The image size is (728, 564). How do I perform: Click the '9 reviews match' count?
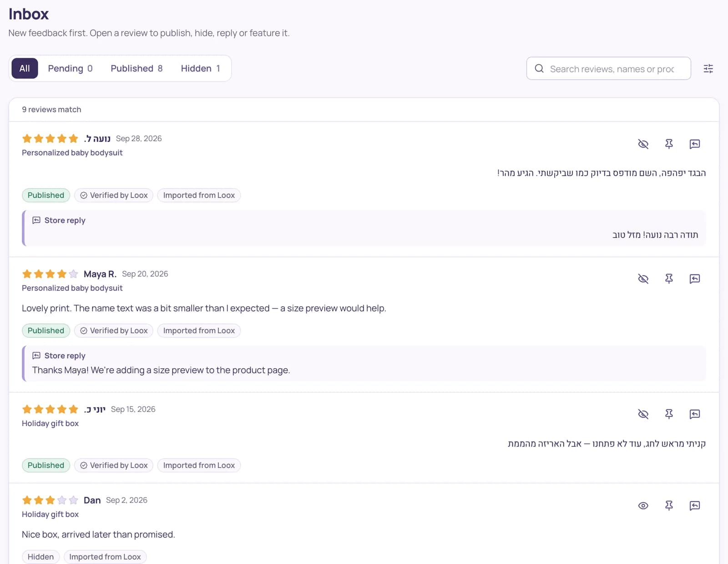click(x=51, y=110)
